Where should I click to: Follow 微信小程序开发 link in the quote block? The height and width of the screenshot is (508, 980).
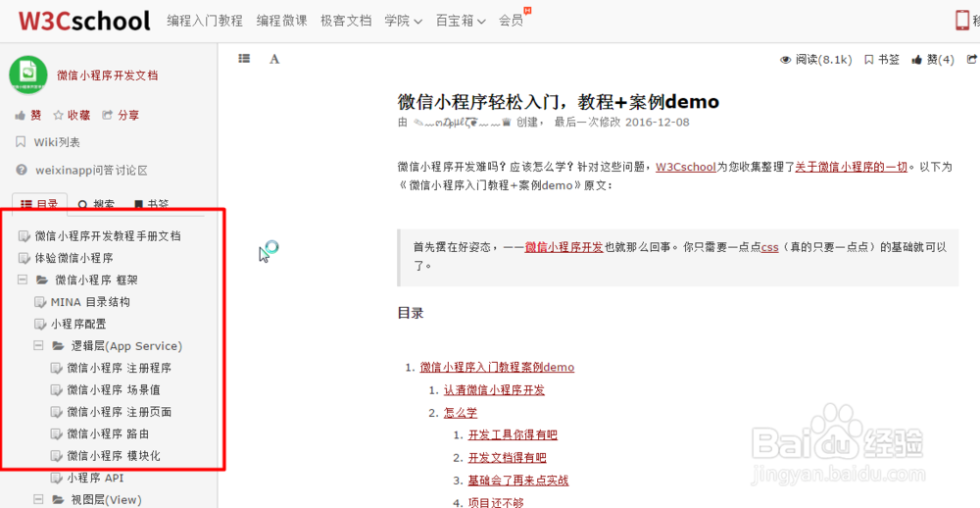pyautogui.click(x=563, y=247)
